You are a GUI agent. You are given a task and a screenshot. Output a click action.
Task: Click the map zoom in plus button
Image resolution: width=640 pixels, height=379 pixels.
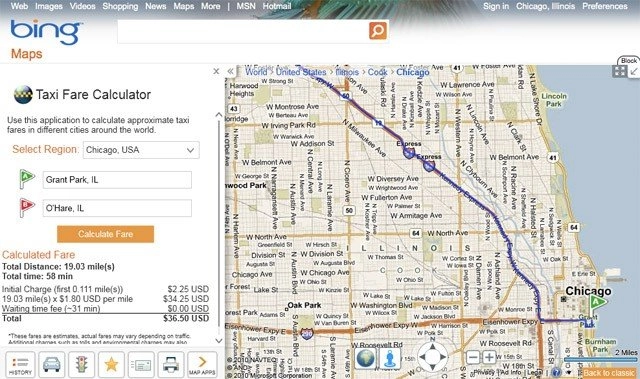pos(489,358)
